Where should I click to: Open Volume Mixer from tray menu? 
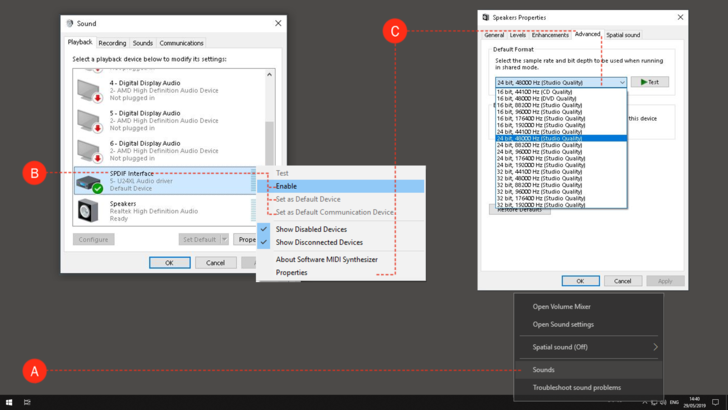[x=588, y=306]
